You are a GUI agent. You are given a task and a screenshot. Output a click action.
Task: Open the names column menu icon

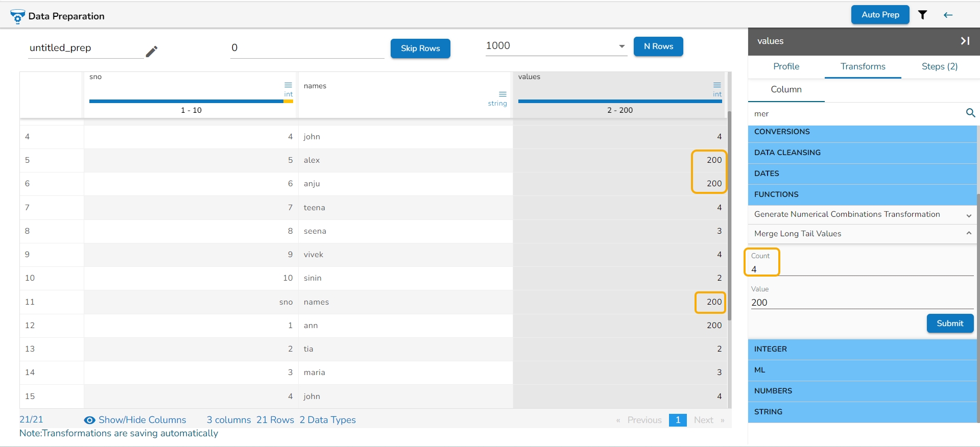click(503, 94)
